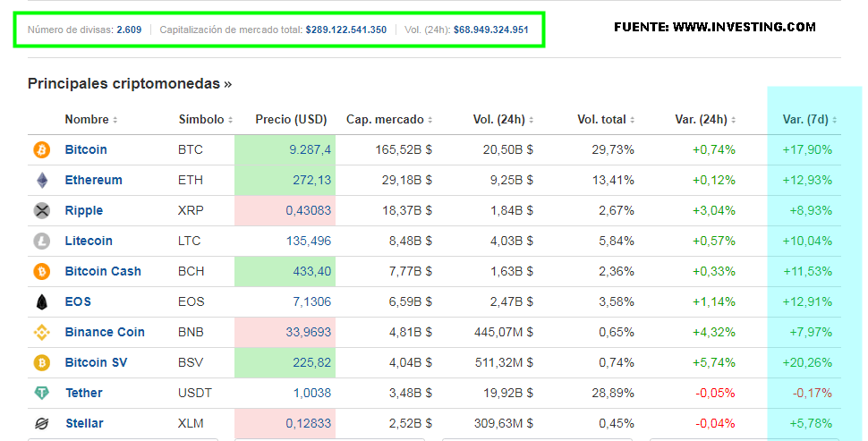Click the Stellar logo icon
This screenshot has height=441, width=868.
pos(42,424)
